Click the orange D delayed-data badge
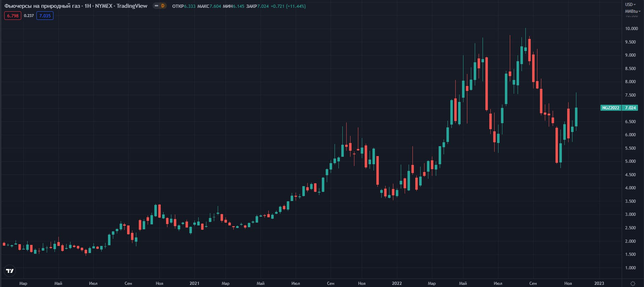The width and height of the screenshot is (644, 287). point(163,6)
